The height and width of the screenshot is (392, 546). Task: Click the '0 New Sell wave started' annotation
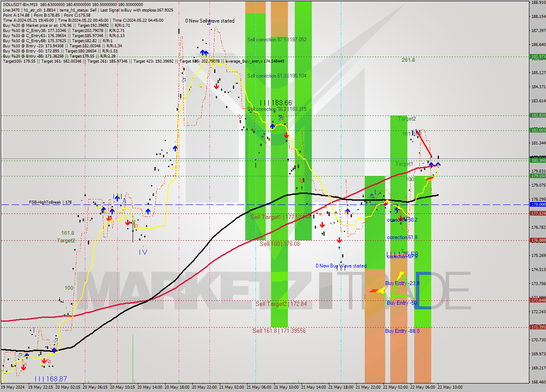coord(209,21)
